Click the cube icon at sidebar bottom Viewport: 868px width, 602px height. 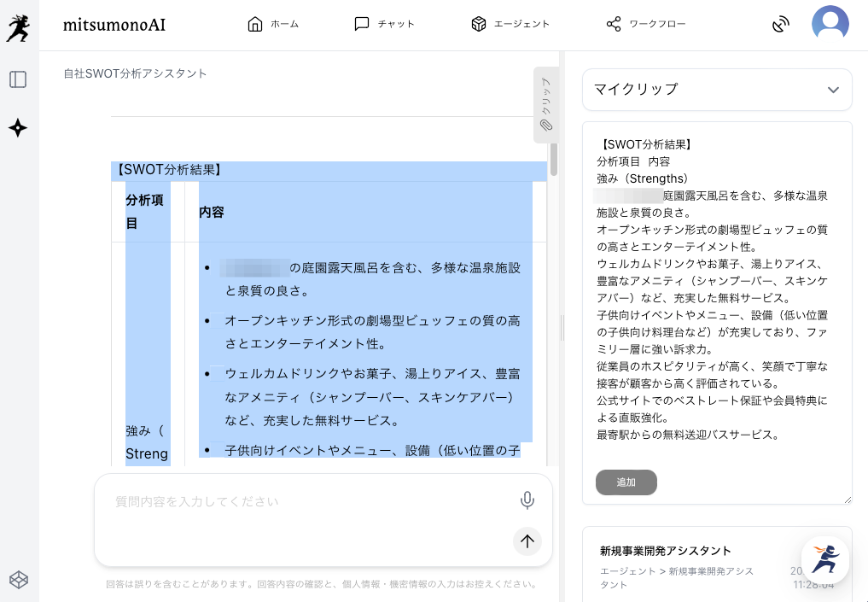pyautogui.click(x=18, y=580)
